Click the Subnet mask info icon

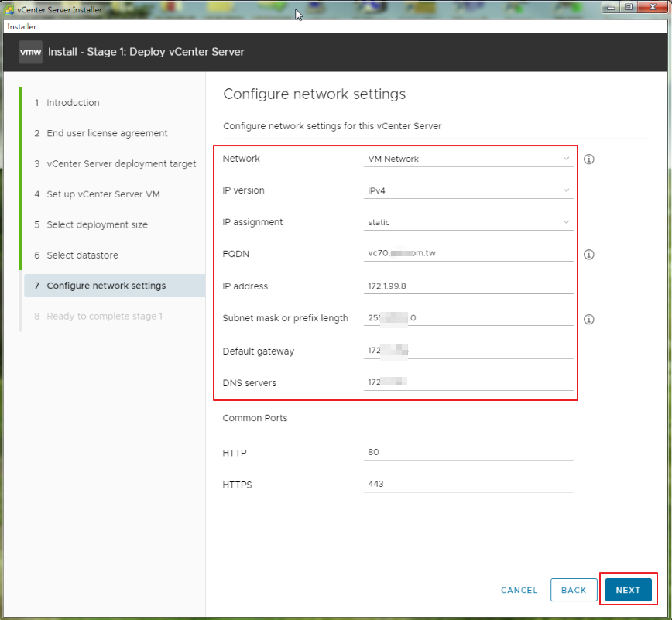[589, 319]
